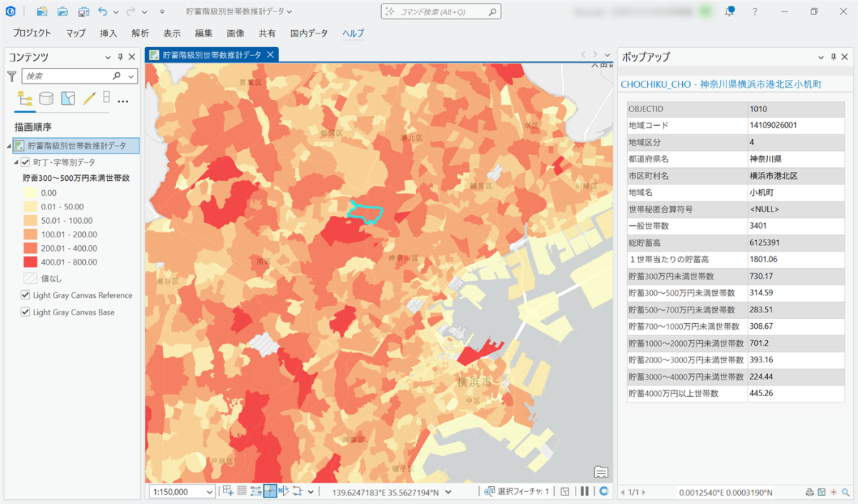Open notifications bell icon
This screenshot has height=504, width=858.
point(730,11)
